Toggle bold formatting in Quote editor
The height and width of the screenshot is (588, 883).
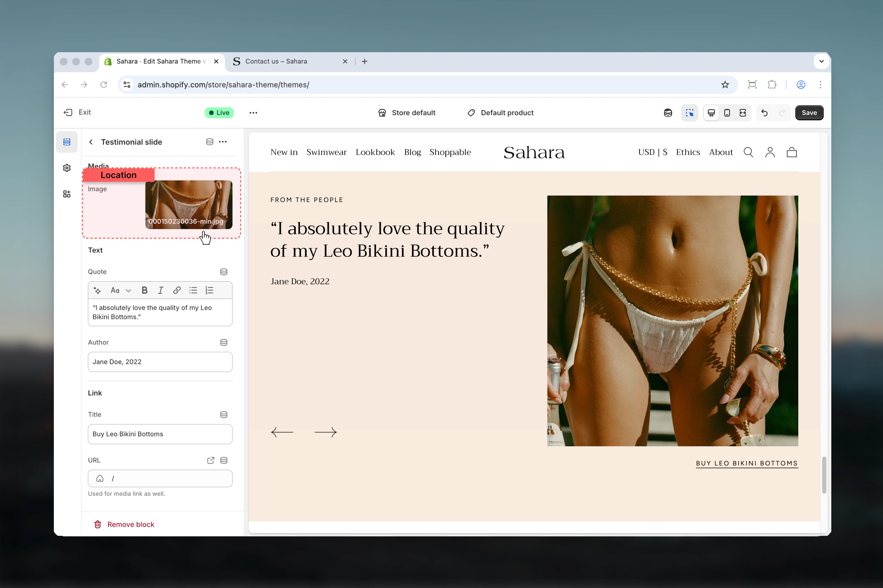point(145,290)
